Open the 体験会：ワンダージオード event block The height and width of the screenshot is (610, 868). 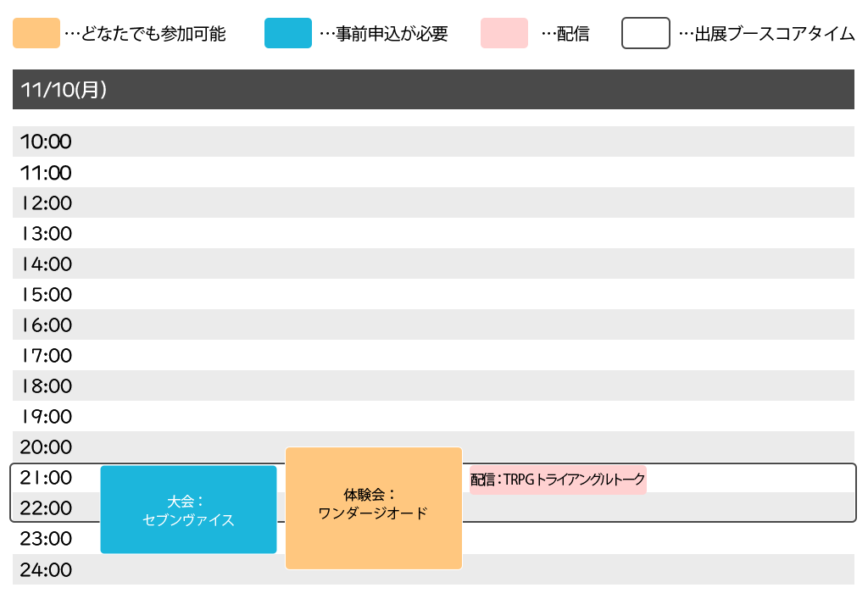[x=373, y=507]
